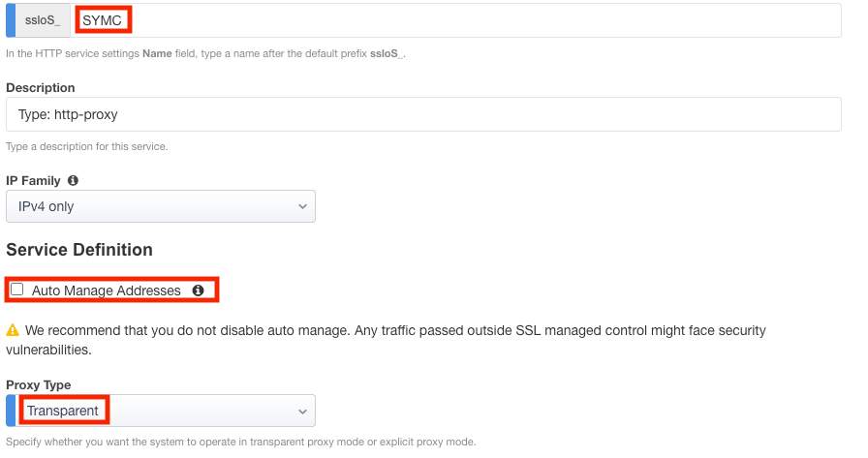Click the yellow warning triangle icon

click(x=13, y=331)
